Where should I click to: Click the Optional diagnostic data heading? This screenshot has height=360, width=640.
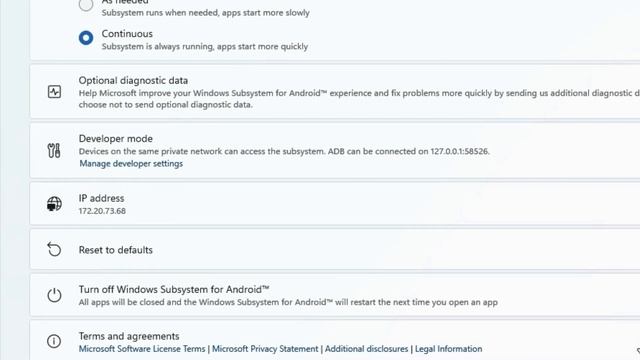click(x=133, y=80)
